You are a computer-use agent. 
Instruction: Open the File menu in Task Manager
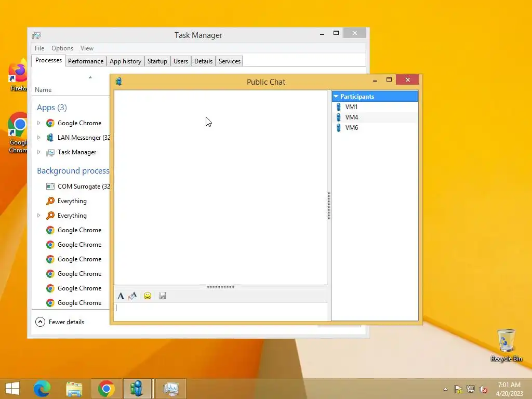[x=39, y=48]
